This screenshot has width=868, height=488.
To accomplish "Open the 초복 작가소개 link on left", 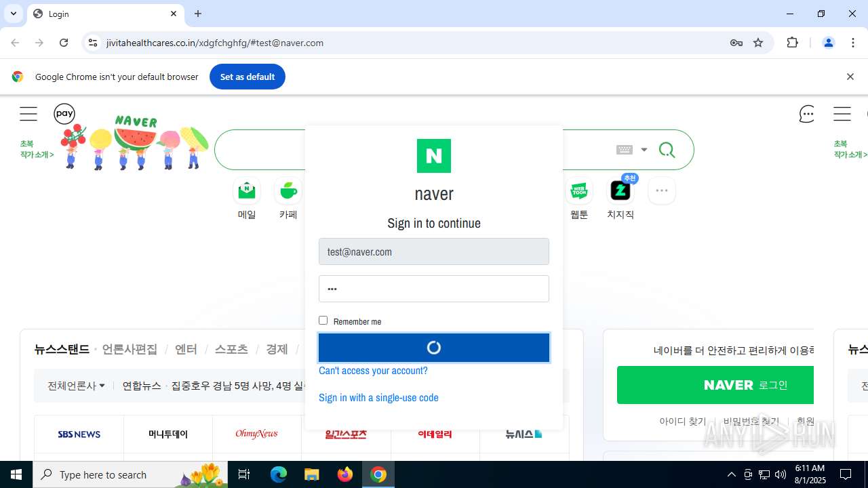I will point(37,149).
